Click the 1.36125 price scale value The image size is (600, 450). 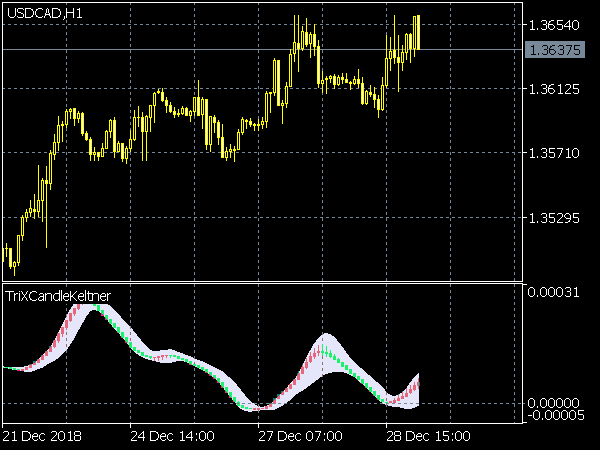click(x=554, y=89)
